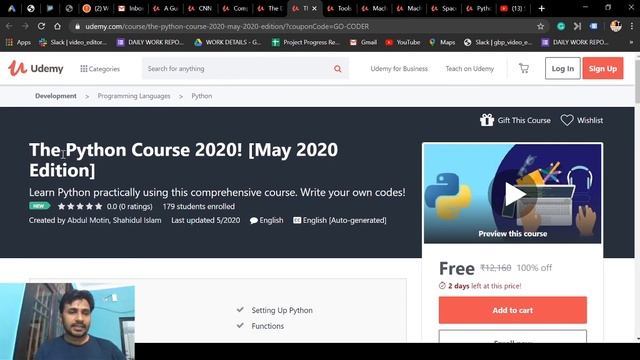Go to Programming Languages breadcrumb
The image size is (640, 360).
tap(134, 96)
